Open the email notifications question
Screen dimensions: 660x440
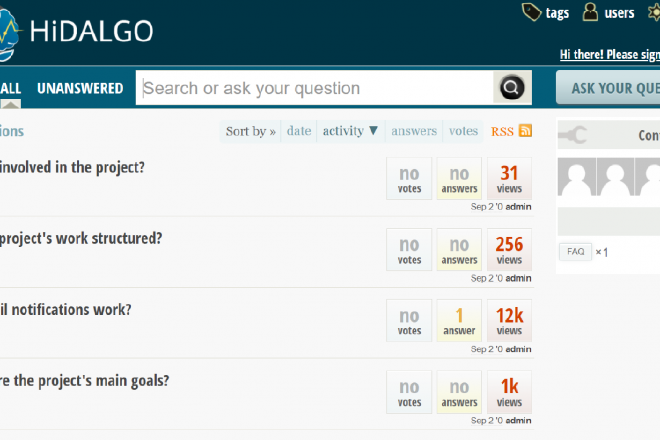pos(65,310)
